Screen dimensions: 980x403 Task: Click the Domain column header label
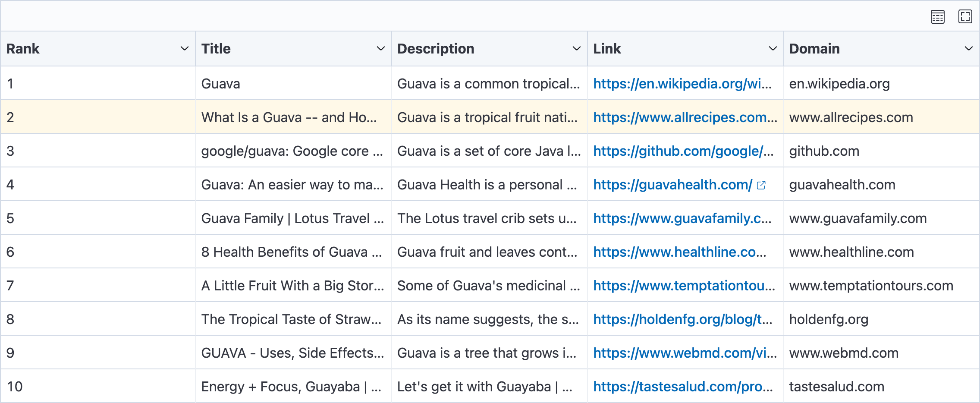[x=814, y=49]
